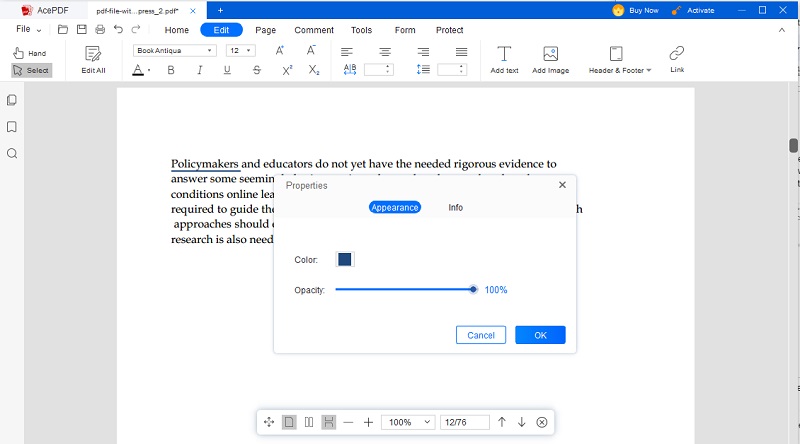
Task: Collapse ribbon with chevron
Action: pyautogui.click(x=782, y=30)
